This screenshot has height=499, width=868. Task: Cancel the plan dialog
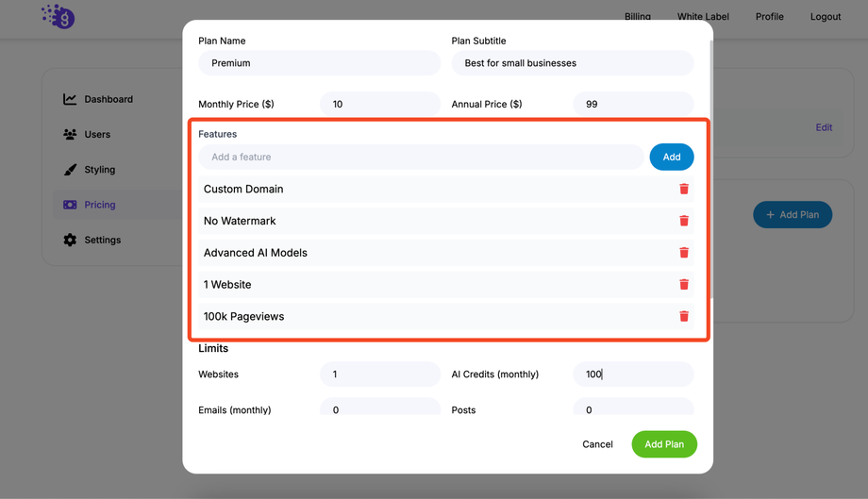coord(597,444)
